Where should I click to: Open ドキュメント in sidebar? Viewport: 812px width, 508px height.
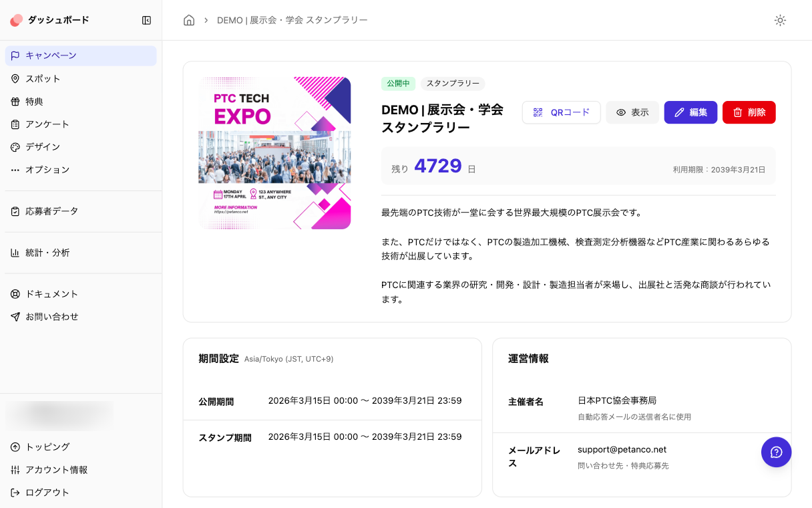point(81,294)
